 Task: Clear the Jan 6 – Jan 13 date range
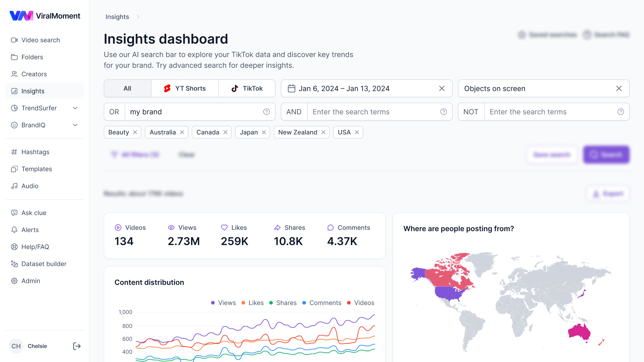[442, 88]
